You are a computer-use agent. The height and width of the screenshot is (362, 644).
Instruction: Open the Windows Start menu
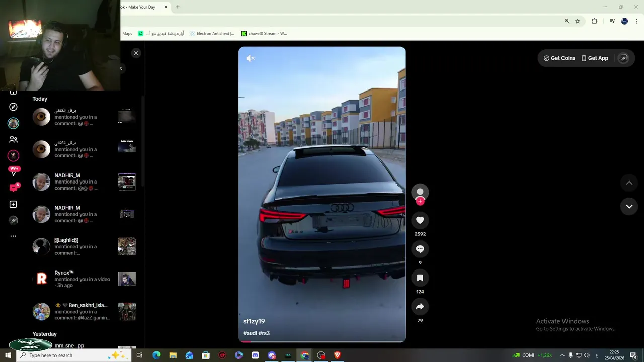(x=8, y=355)
